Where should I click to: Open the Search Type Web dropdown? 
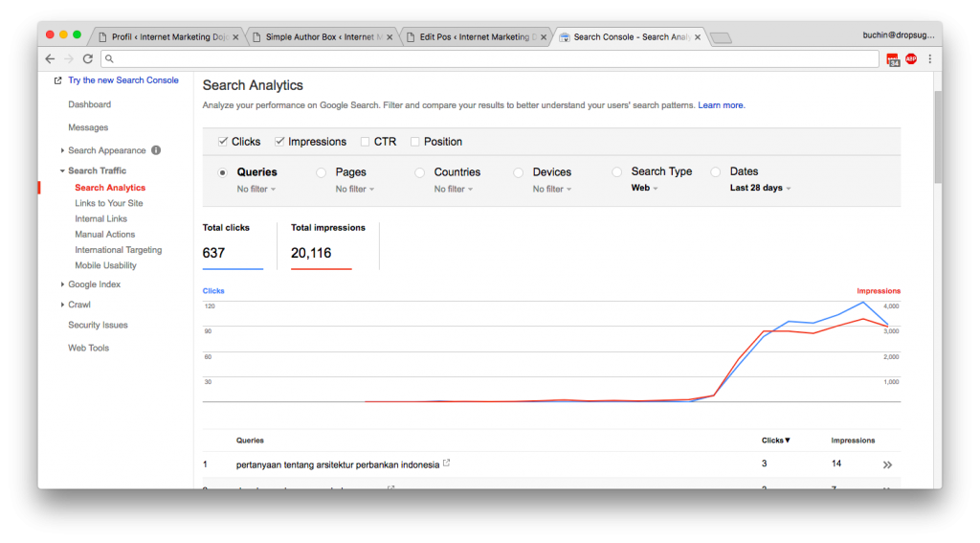tap(644, 188)
